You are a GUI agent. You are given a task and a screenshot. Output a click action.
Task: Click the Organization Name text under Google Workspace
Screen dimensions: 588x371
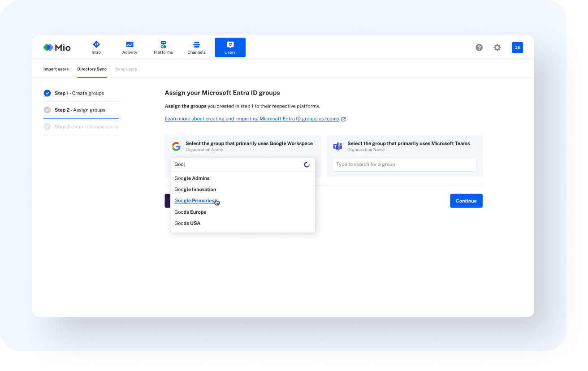[x=204, y=150]
